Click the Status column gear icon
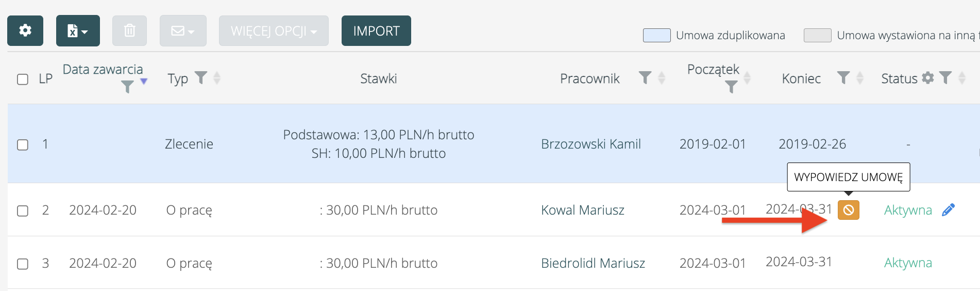The image size is (980, 291). (927, 78)
